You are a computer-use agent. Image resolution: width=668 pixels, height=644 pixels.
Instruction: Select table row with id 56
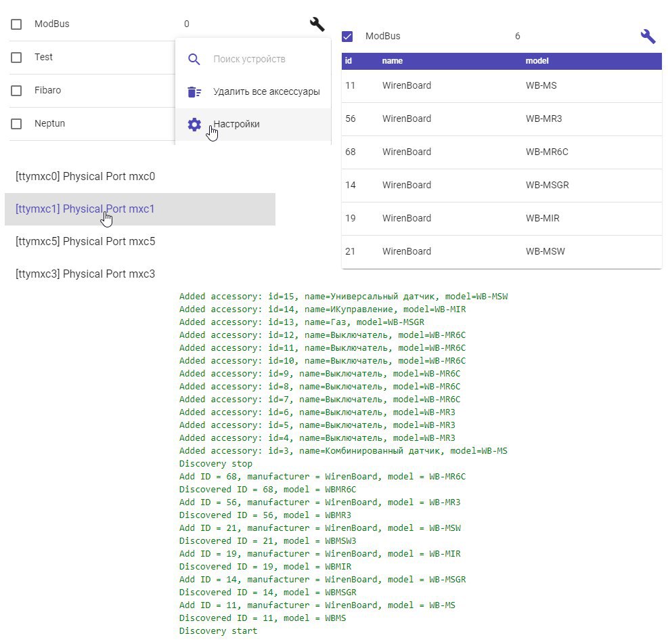tap(502, 119)
